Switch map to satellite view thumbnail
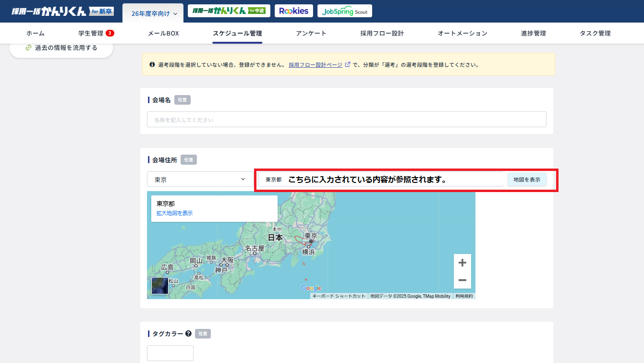Screen dimensions: 644x363 pos(159,286)
